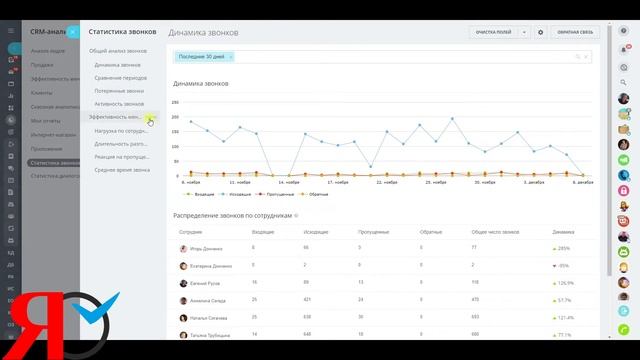Image resolution: width=640 pixels, height=360 pixels.
Task: Click info icon beside Распределение звонков по сотрудникам
Action: [296, 216]
